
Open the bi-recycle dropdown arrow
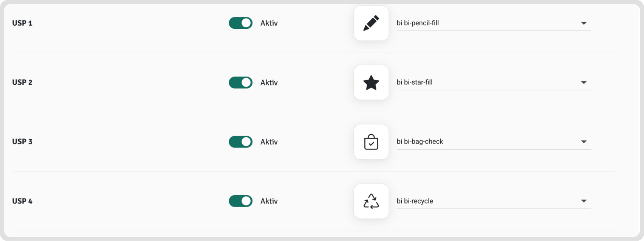tap(584, 201)
